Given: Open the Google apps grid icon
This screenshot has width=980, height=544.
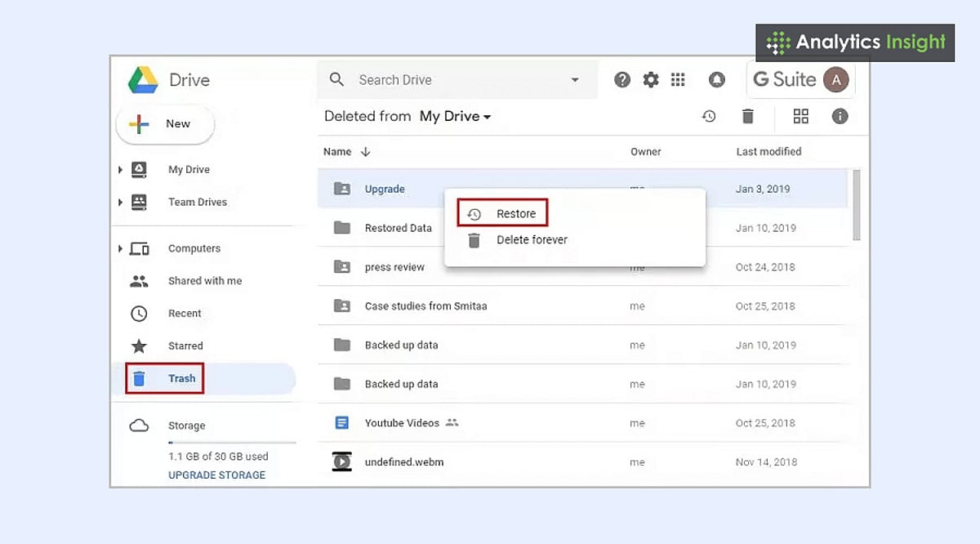Looking at the screenshot, I should pos(678,79).
